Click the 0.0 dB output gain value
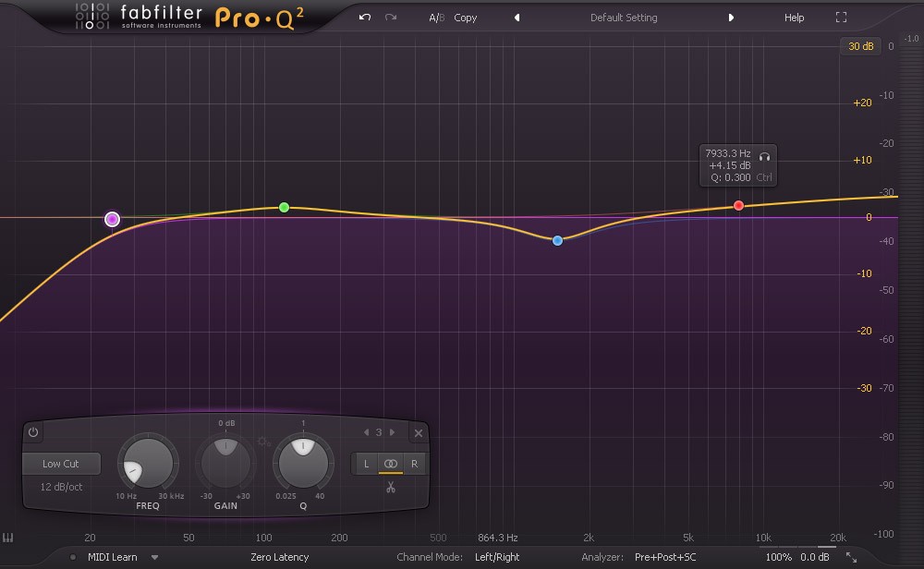924x569 pixels. (814, 557)
